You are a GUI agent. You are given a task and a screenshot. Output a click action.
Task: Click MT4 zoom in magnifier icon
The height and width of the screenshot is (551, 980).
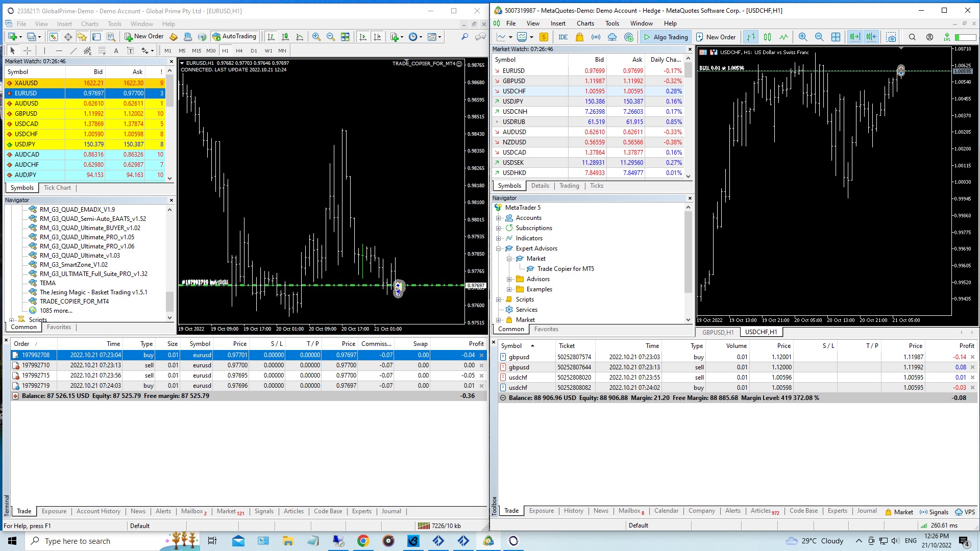tap(316, 37)
